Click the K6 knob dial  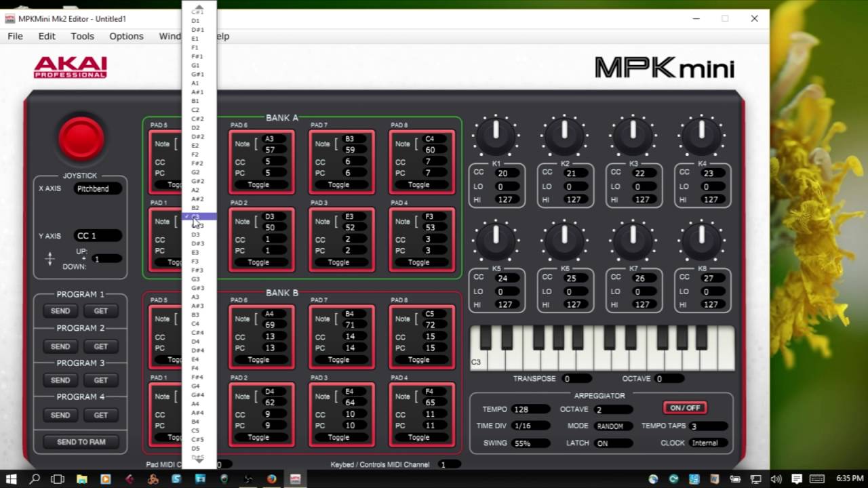pos(564,241)
